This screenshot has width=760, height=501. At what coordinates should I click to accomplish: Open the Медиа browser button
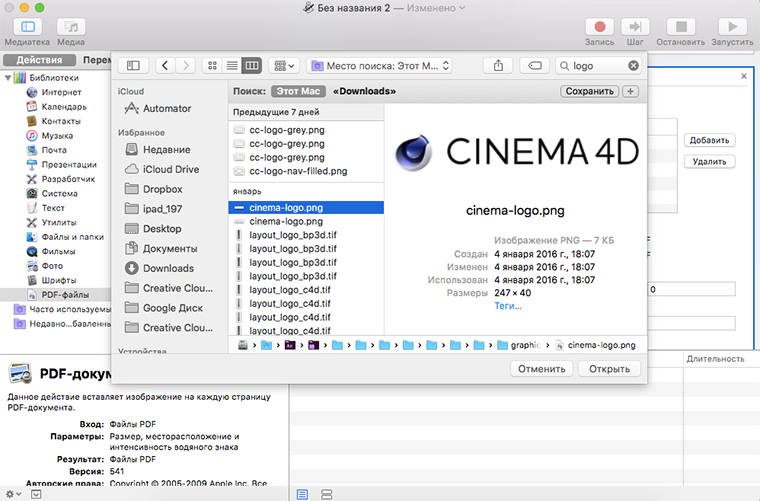[71, 27]
